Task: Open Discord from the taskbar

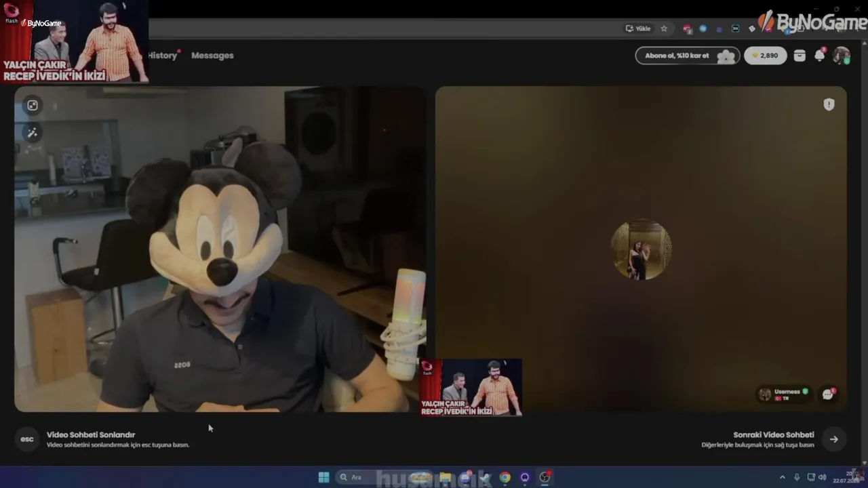Action: click(465, 477)
